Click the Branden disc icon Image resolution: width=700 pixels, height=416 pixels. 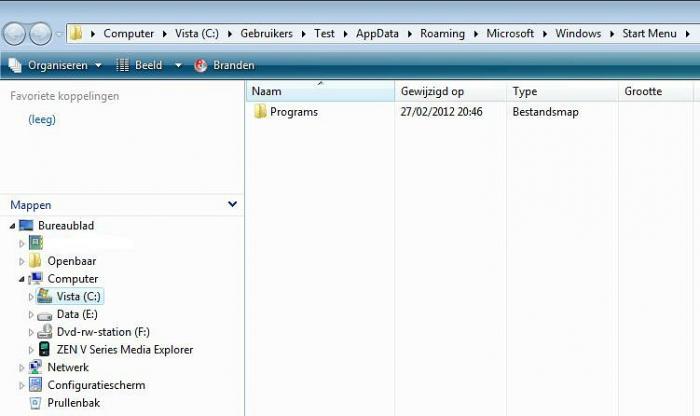click(x=200, y=65)
